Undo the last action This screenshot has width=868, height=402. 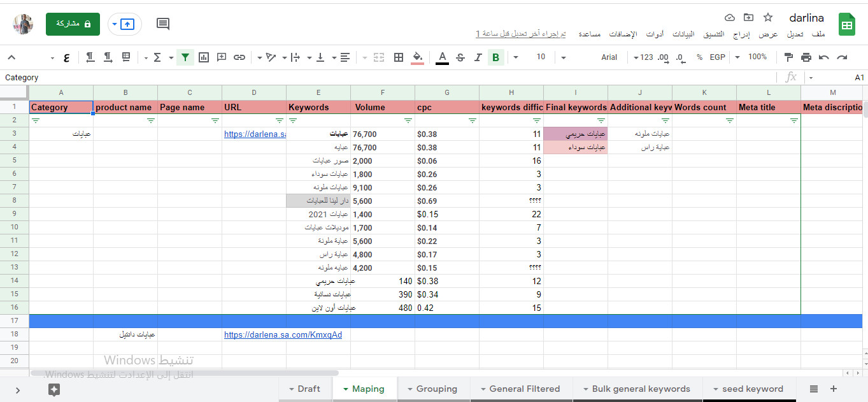tap(824, 57)
